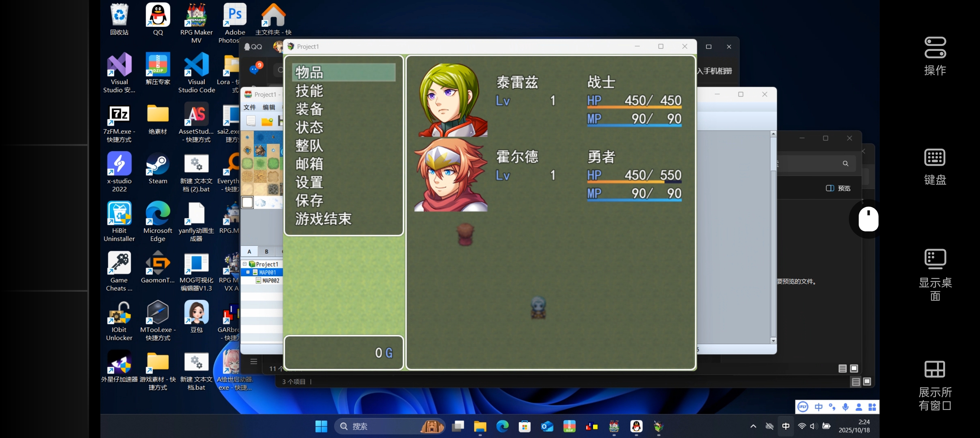Switch to tileset tab B
The width and height of the screenshot is (980, 438).
coord(266,251)
